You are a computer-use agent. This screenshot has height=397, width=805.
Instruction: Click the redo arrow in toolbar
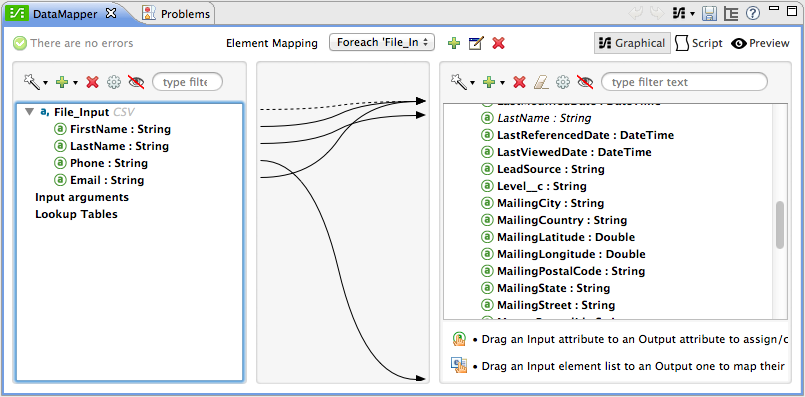[x=657, y=13]
